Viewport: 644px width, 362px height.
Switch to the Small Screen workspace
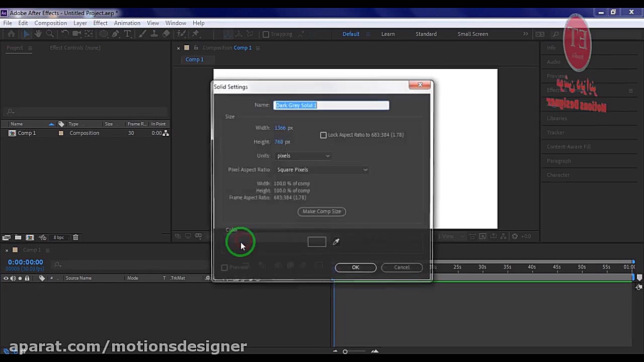[x=472, y=34]
